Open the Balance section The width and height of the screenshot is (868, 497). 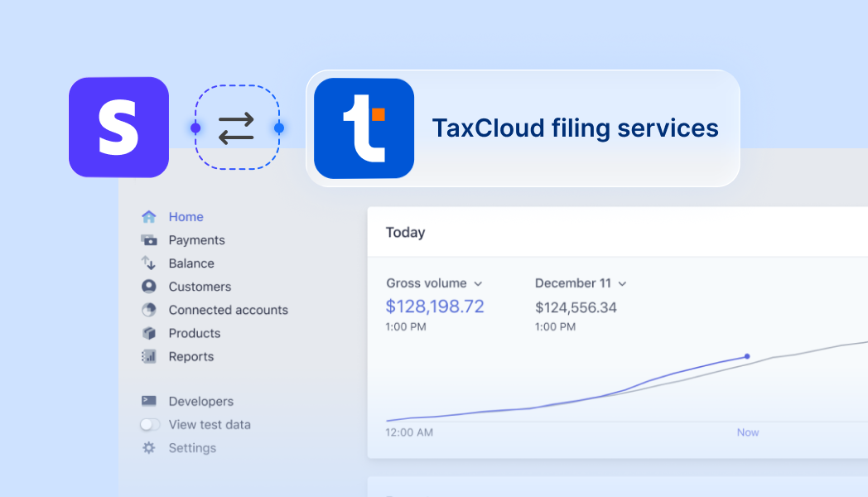pyautogui.click(x=191, y=263)
